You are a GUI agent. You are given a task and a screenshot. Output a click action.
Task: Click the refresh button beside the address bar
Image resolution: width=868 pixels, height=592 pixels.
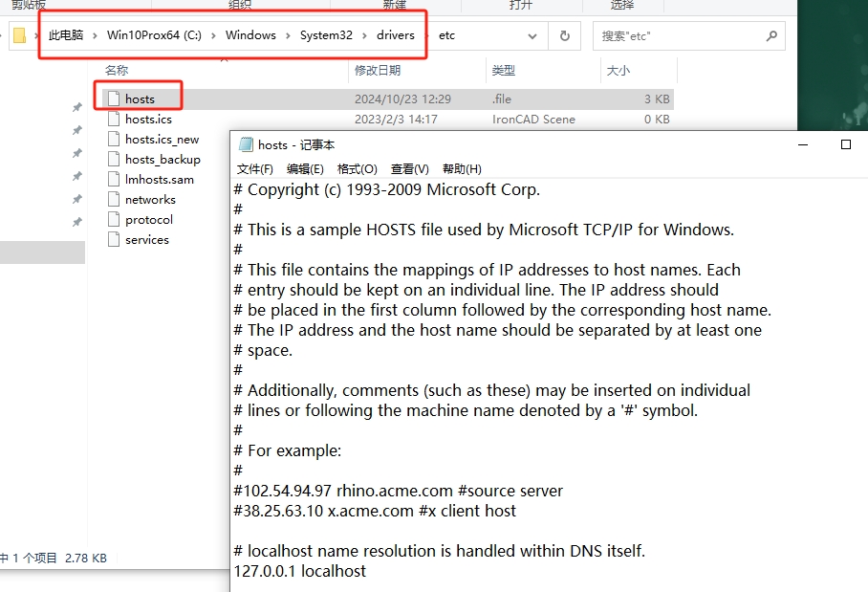point(565,36)
